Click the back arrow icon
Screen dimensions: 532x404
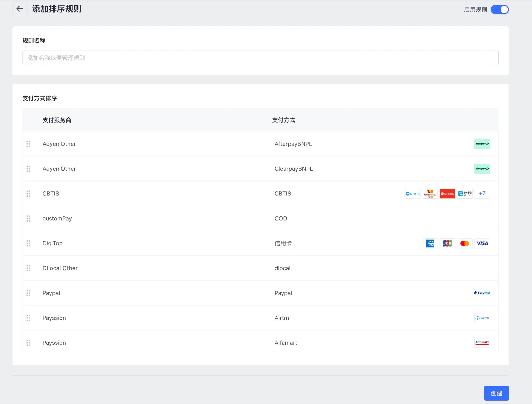pos(20,9)
